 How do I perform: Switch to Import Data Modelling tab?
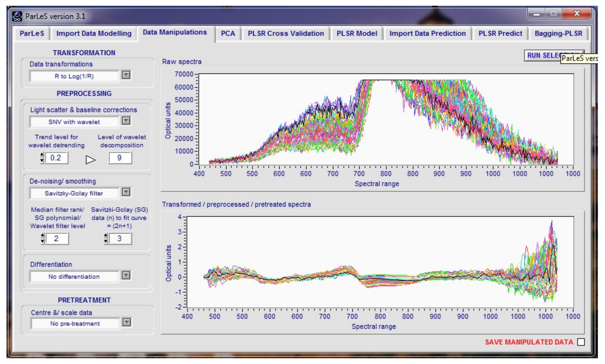point(94,33)
